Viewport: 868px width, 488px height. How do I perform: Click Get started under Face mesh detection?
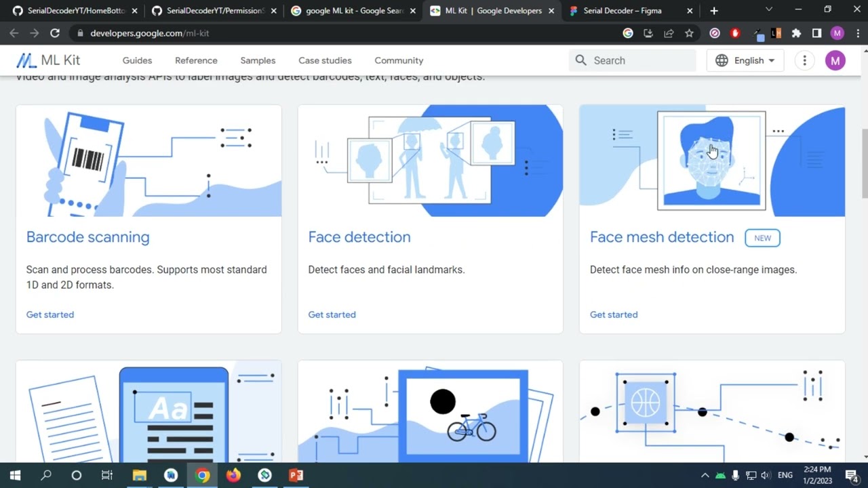[x=614, y=314]
